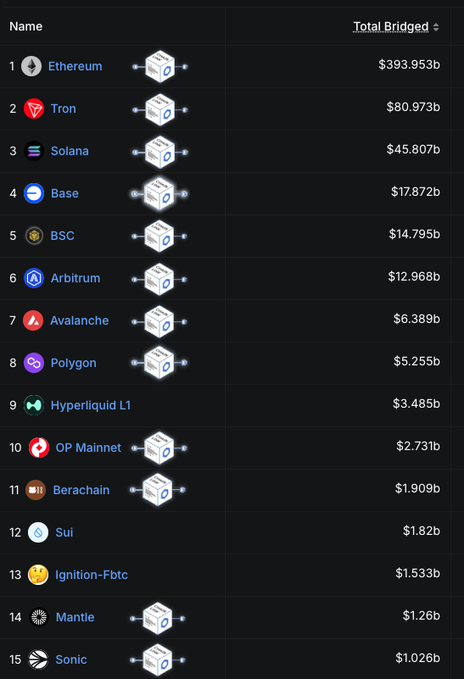464x679 pixels.
Task: Click the cube badge beside Mantle
Action: [x=158, y=618]
